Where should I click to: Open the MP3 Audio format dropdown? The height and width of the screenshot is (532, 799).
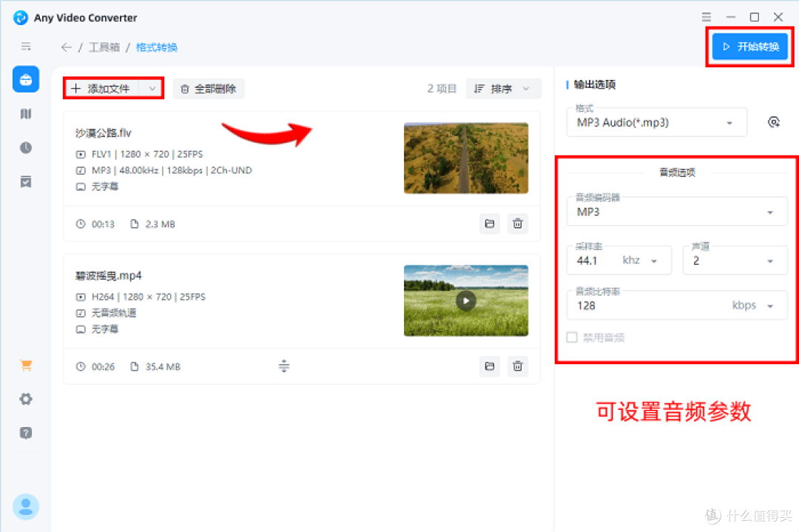coord(657,122)
